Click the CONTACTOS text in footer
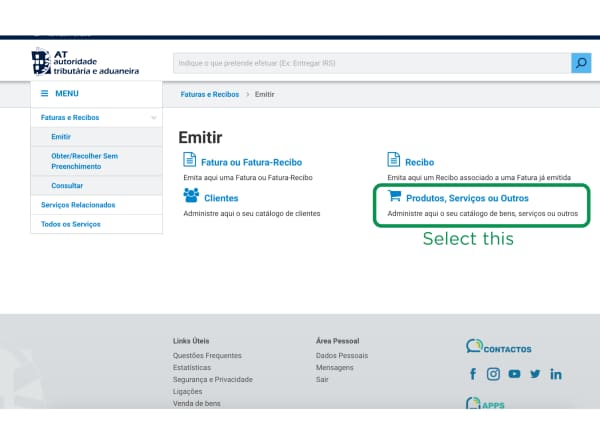600x429 pixels. tap(507, 349)
